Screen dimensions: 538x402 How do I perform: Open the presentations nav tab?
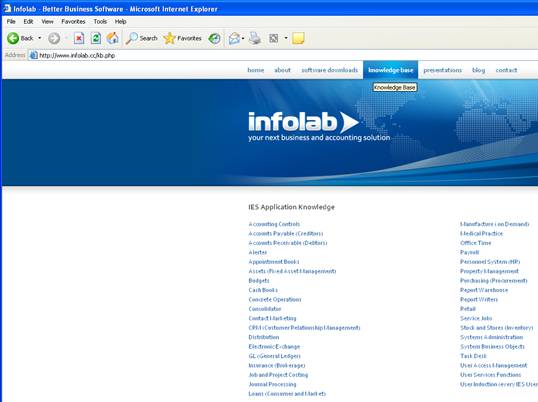(x=442, y=70)
